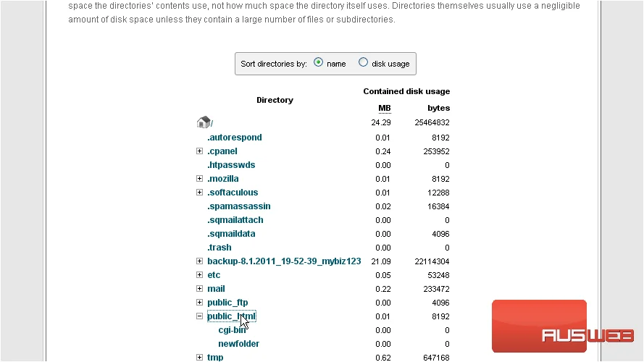Click the 22114304 bytes backup value
The width and height of the screenshot is (644, 362).
tap(432, 261)
